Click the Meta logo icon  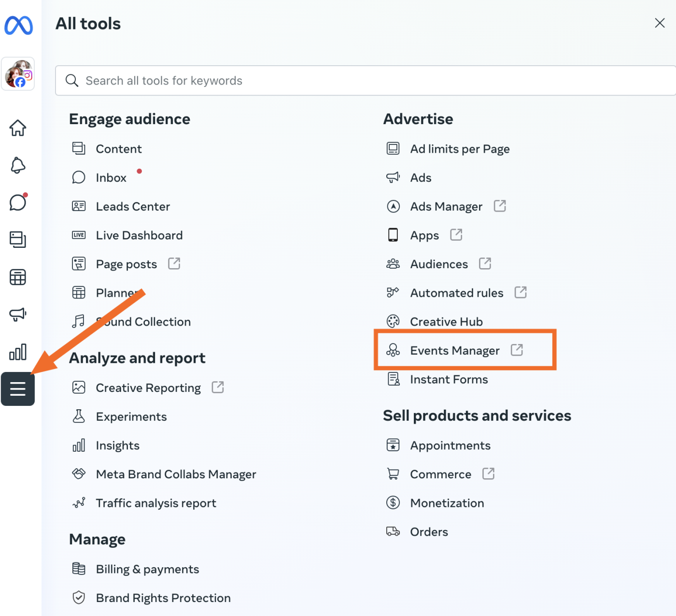tap(18, 25)
